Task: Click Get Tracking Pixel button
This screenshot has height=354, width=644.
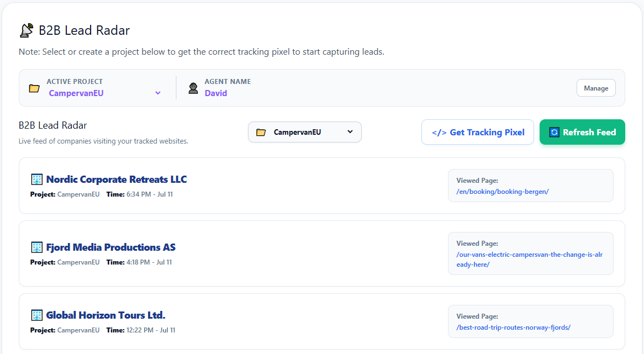Action: coord(478,132)
